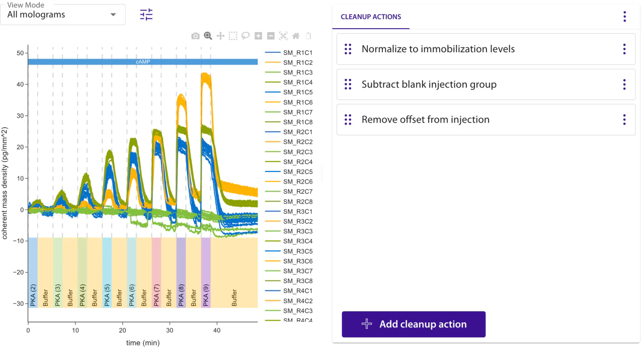Select Subtract blank injection group action
Viewport: 644px width, 347px height.
(x=486, y=84)
